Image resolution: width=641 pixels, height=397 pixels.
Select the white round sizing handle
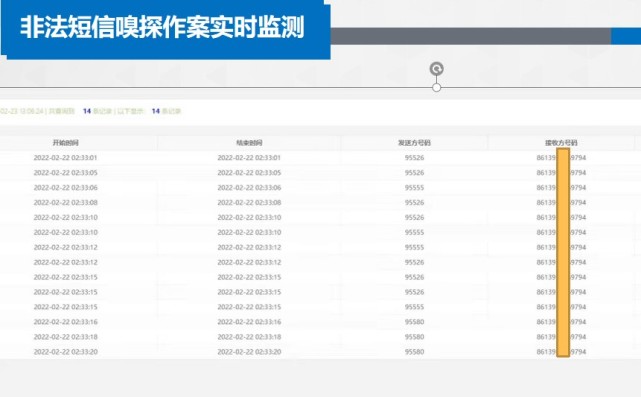437,87
